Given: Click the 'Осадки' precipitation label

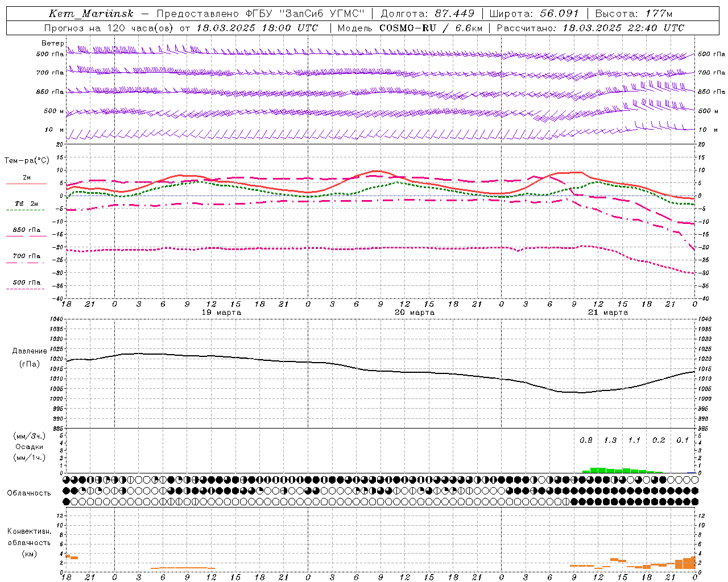Looking at the screenshot, I should coord(30,447).
